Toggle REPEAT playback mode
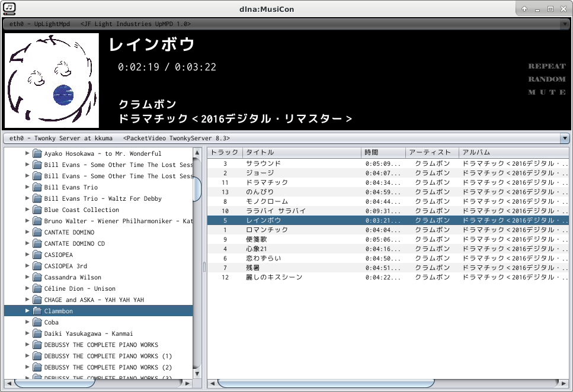The width and height of the screenshot is (573, 392). 546,66
